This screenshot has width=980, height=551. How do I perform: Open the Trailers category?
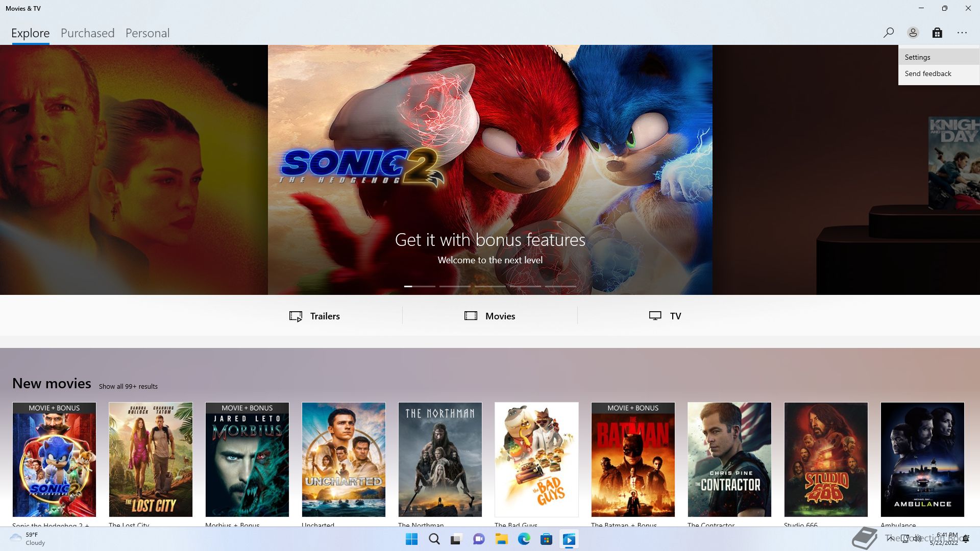point(314,316)
